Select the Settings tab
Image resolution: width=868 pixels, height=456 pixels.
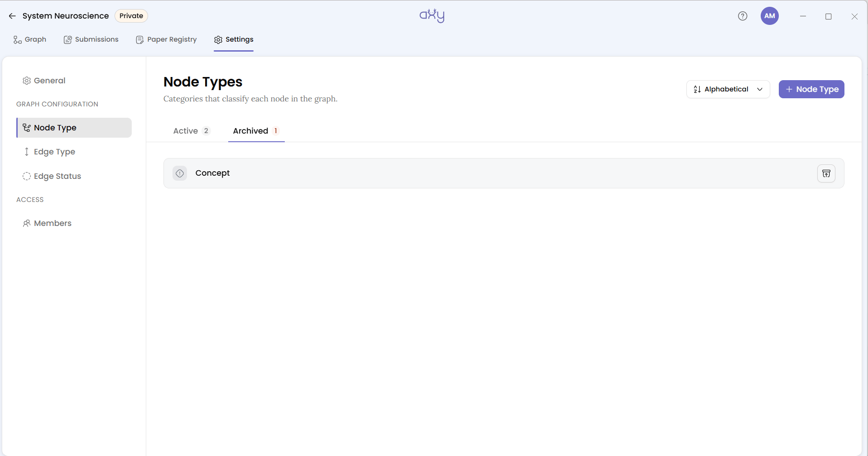tap(234, 39)
